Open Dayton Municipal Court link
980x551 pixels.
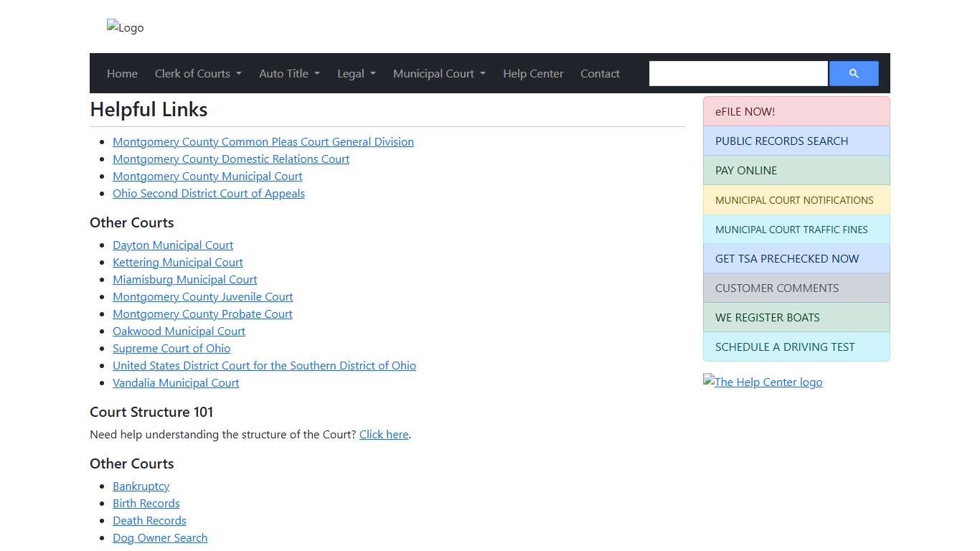(173, 245)
